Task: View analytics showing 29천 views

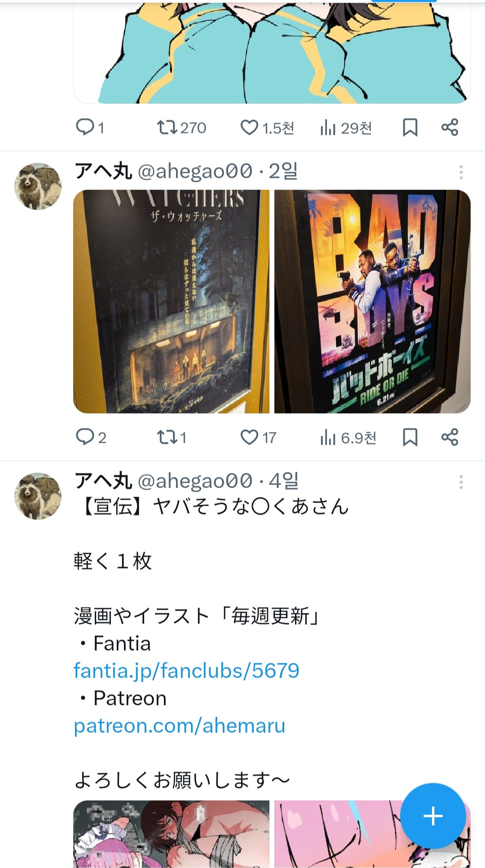Action: coord(346,128)
